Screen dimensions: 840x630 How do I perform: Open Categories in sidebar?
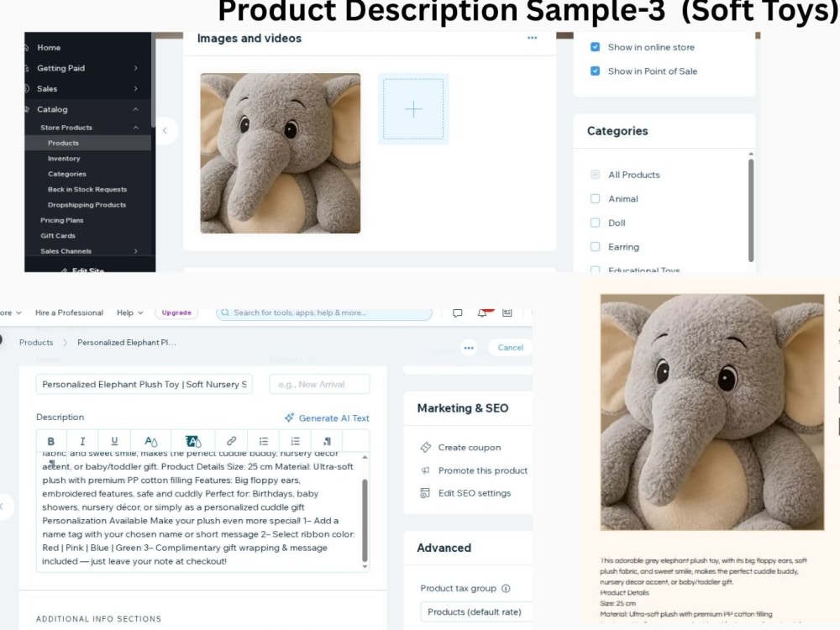(x=67, y=174)
